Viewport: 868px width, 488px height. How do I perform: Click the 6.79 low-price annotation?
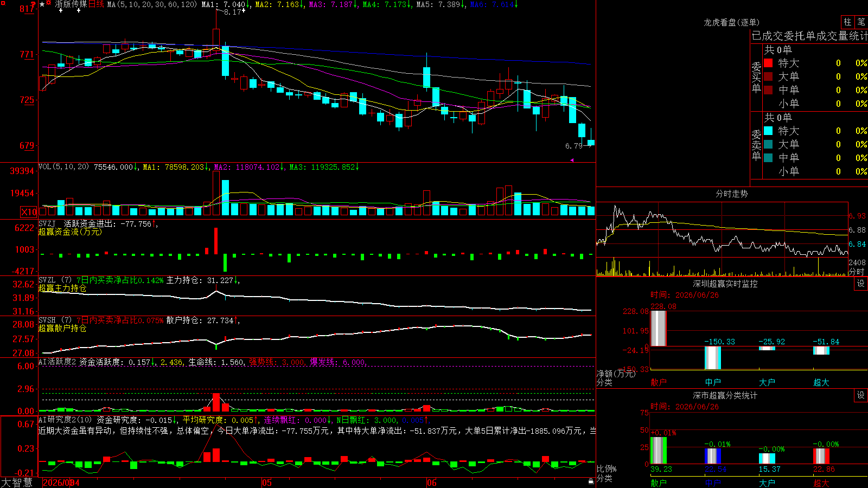tap(573, 146)
